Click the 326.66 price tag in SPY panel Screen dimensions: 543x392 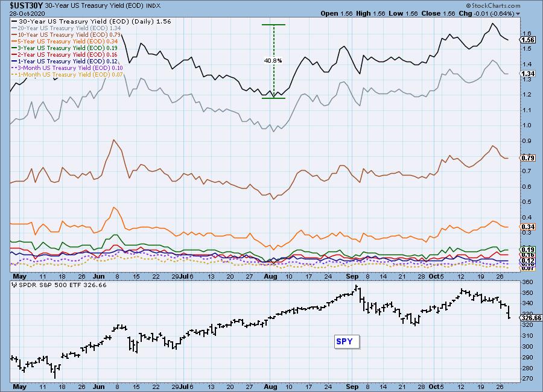click(531, 318)
